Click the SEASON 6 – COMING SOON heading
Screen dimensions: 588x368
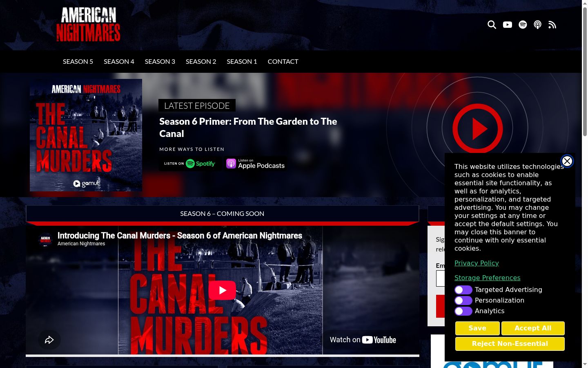coord(222,213)
